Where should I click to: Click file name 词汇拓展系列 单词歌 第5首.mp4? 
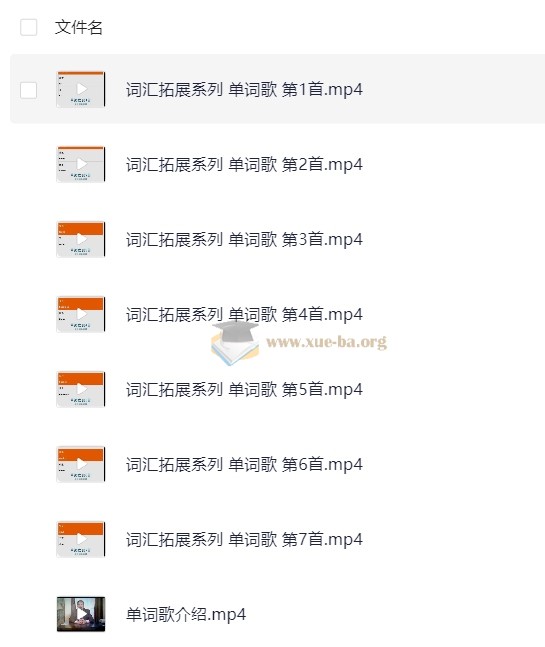coord(244,390)
